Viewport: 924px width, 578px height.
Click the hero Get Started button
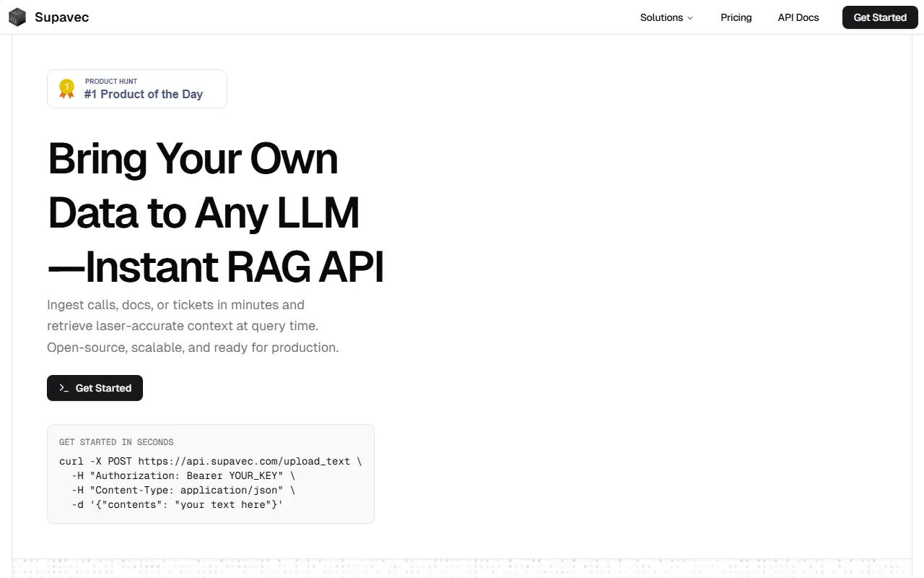click(95, 388)
